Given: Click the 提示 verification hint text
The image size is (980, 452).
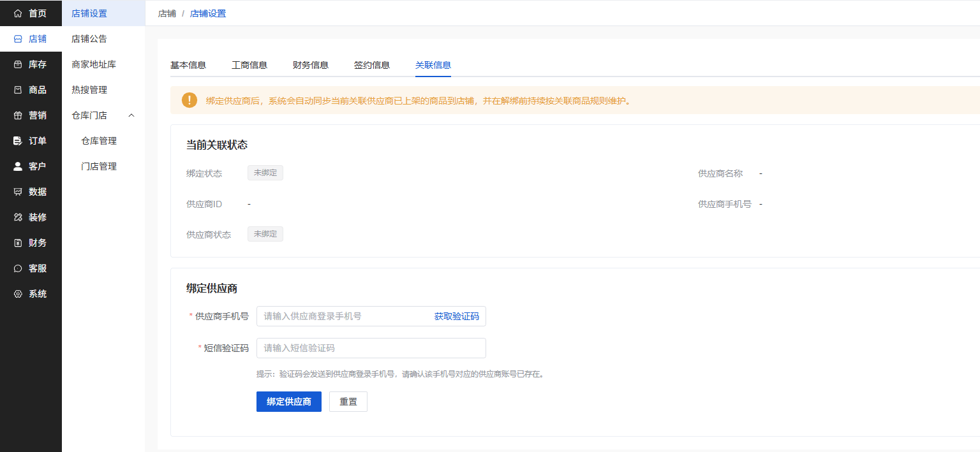Looking at the screenshot, I should (x=401, y=374).
